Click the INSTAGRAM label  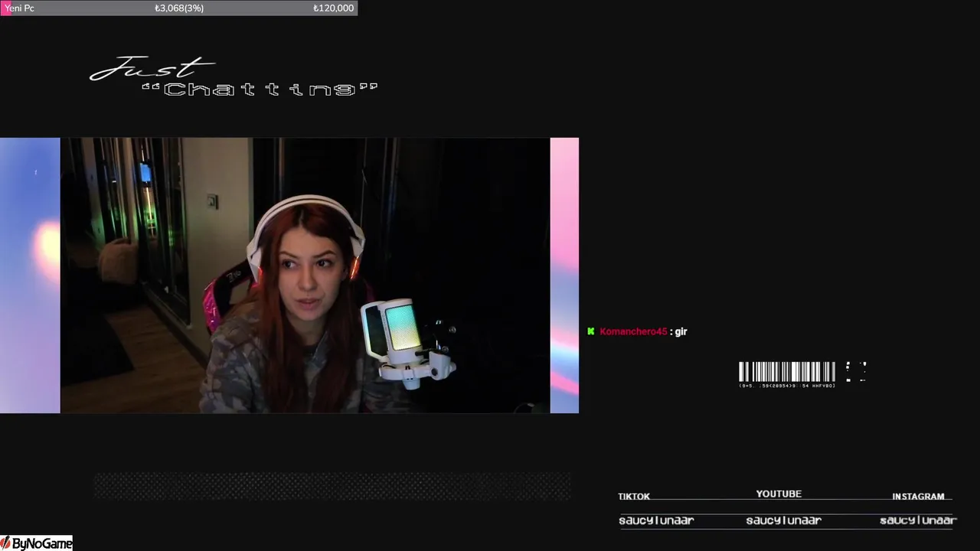coord(918,497)
